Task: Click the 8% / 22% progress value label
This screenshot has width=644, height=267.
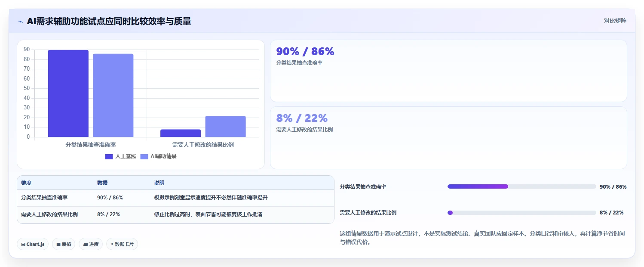Action: click(611, 213)
